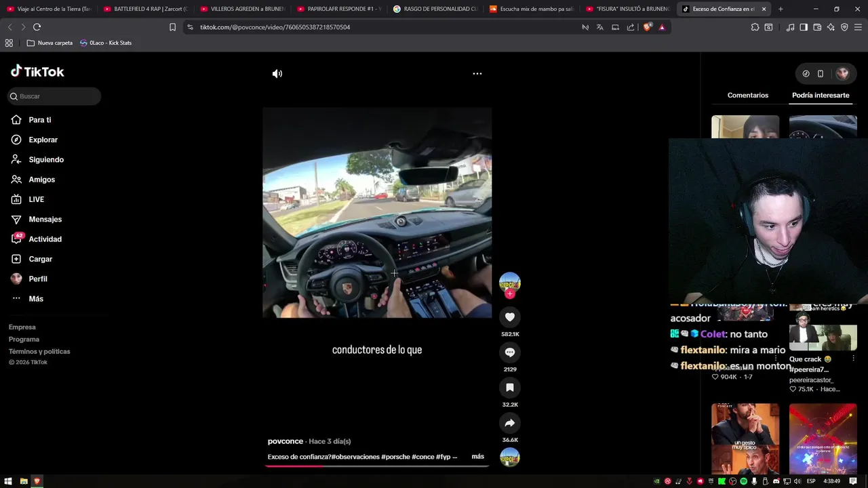Click the Programa footer link
This screenshot has height=488, width=868.
(24, 340)
